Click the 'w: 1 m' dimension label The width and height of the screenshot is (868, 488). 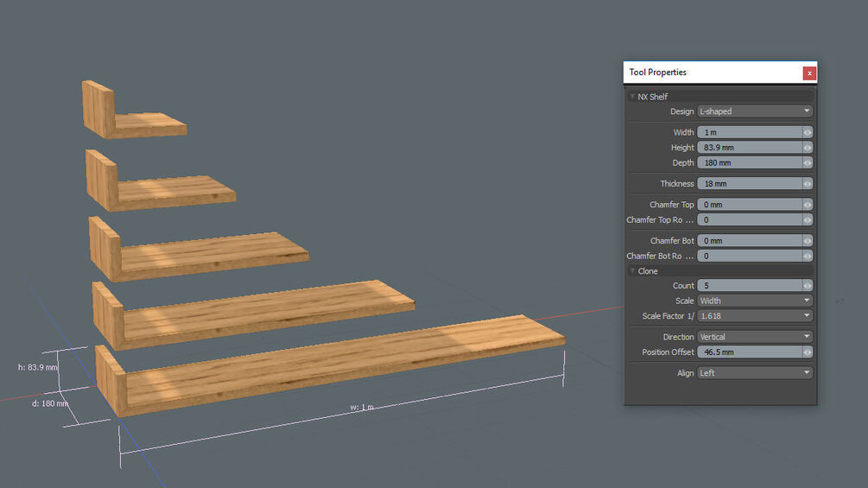click(362, 407)
